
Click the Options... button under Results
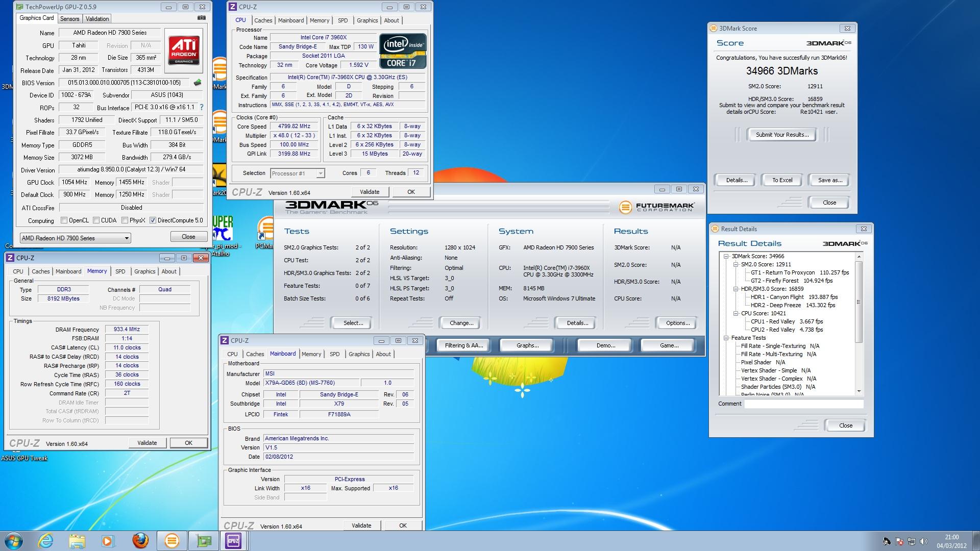point(678,323)
